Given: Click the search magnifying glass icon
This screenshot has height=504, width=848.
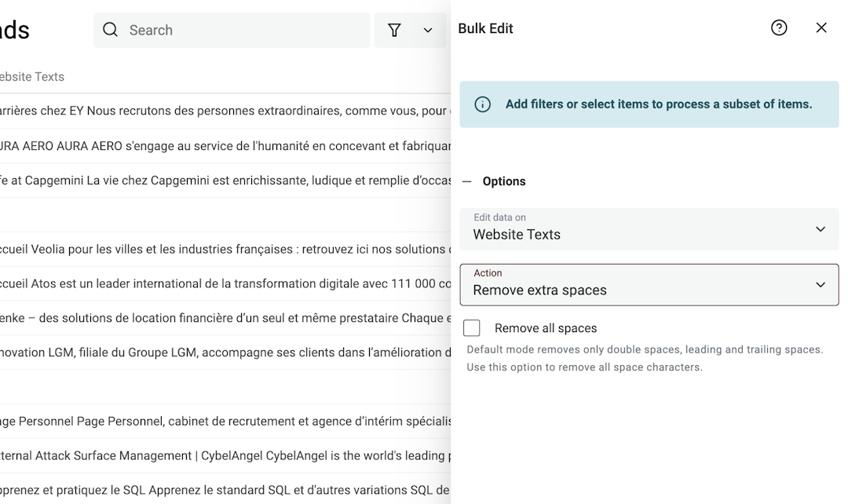Looking at the screenshot, I should pos(110,30).
